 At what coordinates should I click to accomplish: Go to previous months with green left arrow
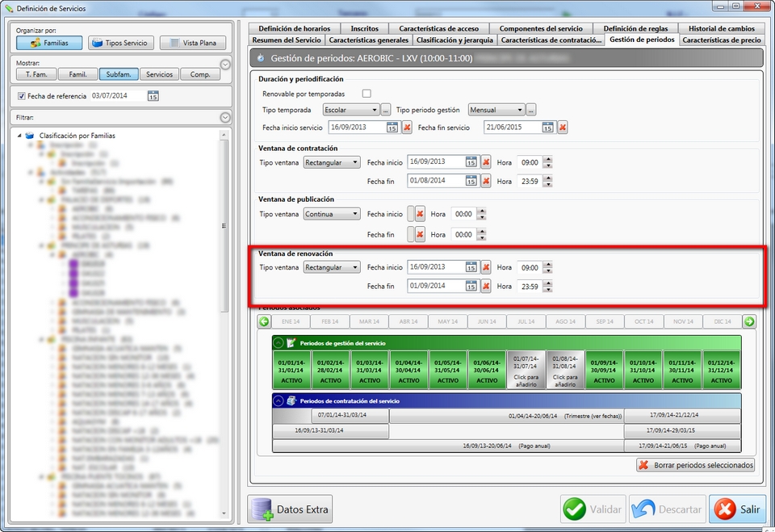264,321
